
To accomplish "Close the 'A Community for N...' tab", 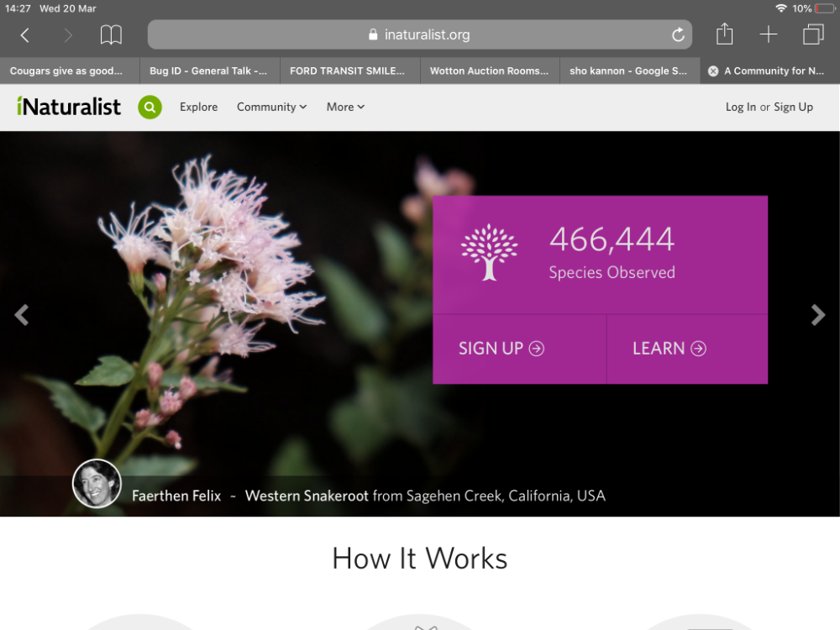I will (713, 71).
